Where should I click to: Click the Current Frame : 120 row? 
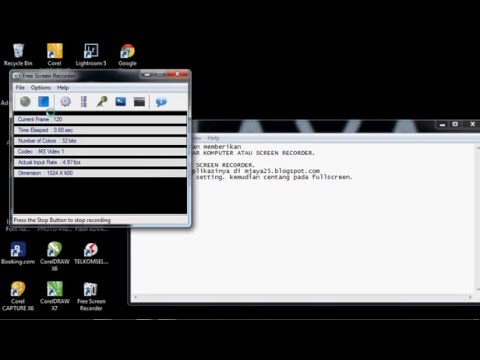click(100, 119)
